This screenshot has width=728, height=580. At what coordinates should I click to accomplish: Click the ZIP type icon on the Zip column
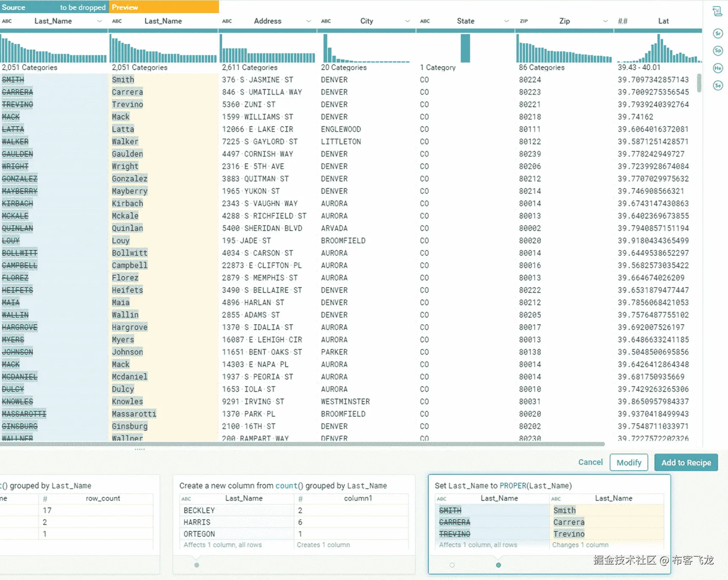coord(524,21)
